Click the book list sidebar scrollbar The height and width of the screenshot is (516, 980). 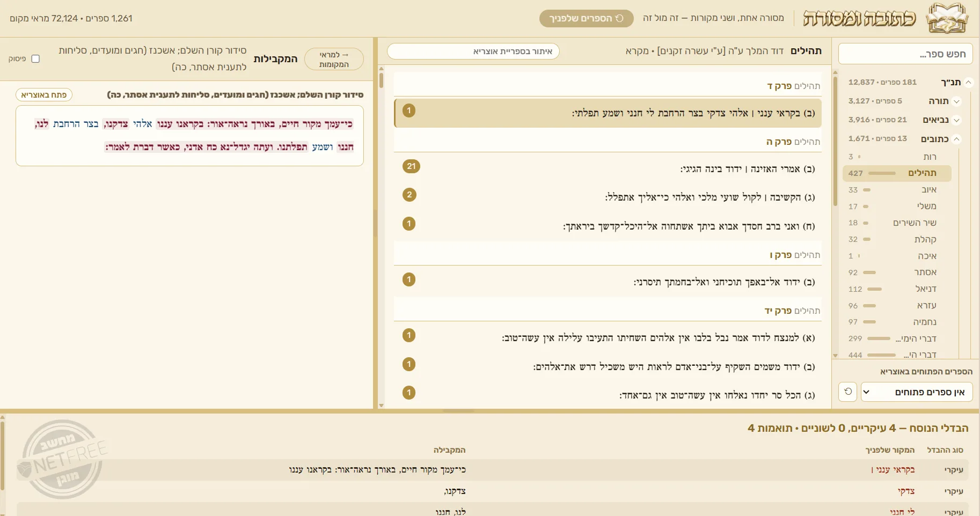click(835, 142)
